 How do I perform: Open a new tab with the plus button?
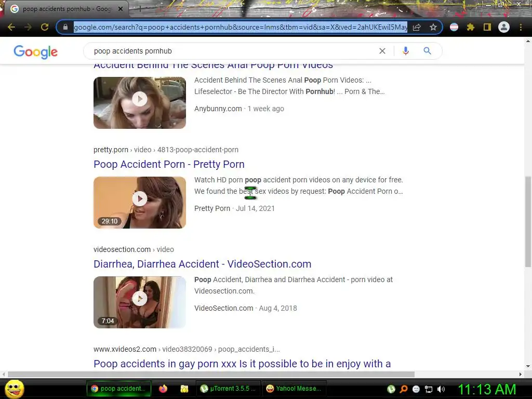point(140,9)
